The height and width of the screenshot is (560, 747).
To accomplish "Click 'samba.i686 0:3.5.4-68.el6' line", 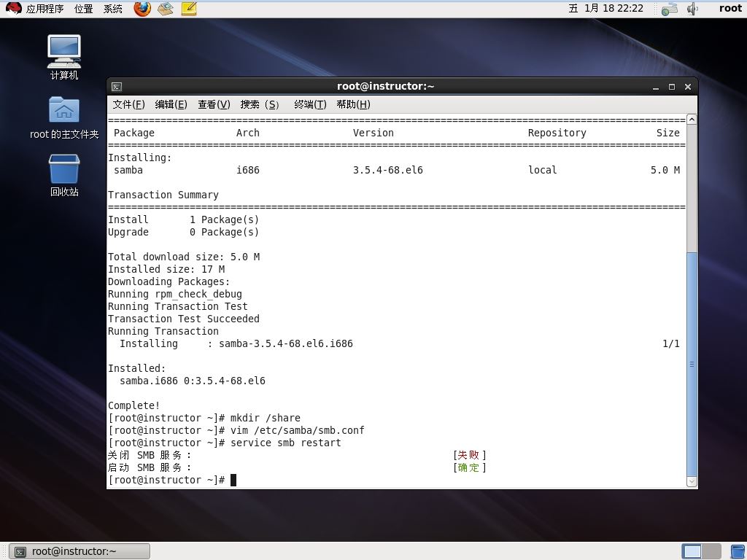I will (x=193, y=381).
